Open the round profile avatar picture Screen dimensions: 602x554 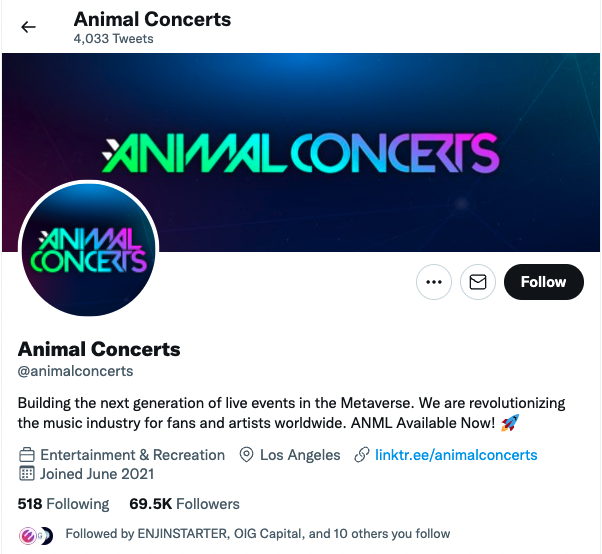click(88, 248)
